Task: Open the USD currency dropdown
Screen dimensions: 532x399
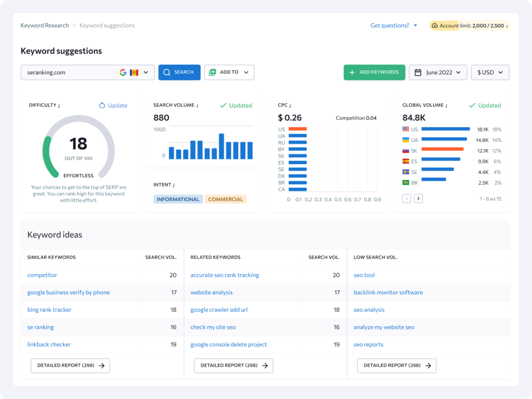Action: tap(489, 72)
